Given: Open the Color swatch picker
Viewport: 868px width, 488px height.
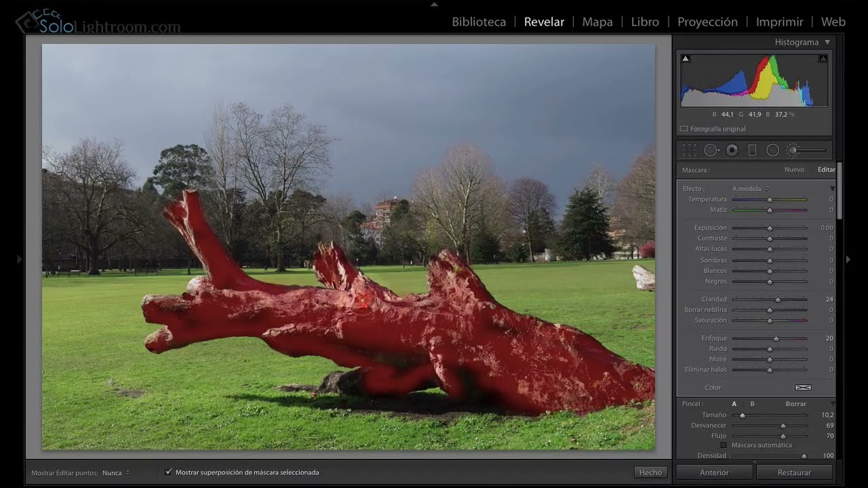Looking at the screenshot, I should (x=803, y=388).
